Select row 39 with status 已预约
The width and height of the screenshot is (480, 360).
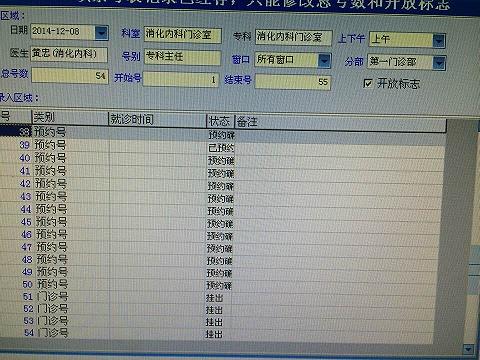pyautogui.click(x=223, y=146)
